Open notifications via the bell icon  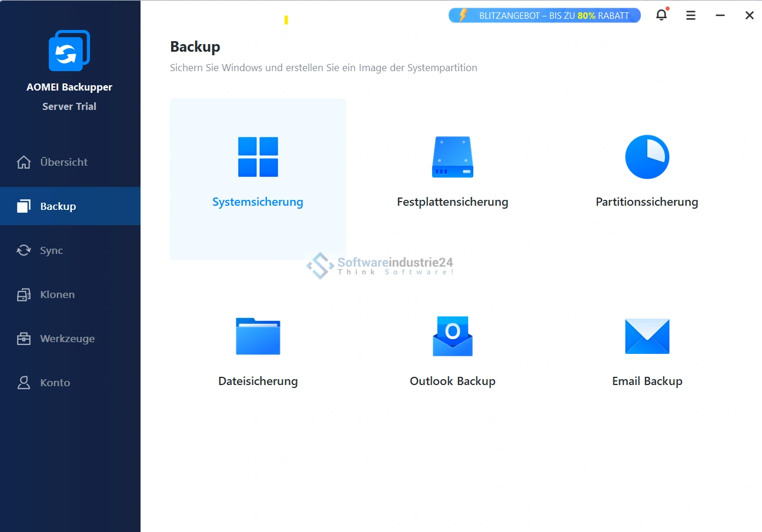click(x=661, y=15)
